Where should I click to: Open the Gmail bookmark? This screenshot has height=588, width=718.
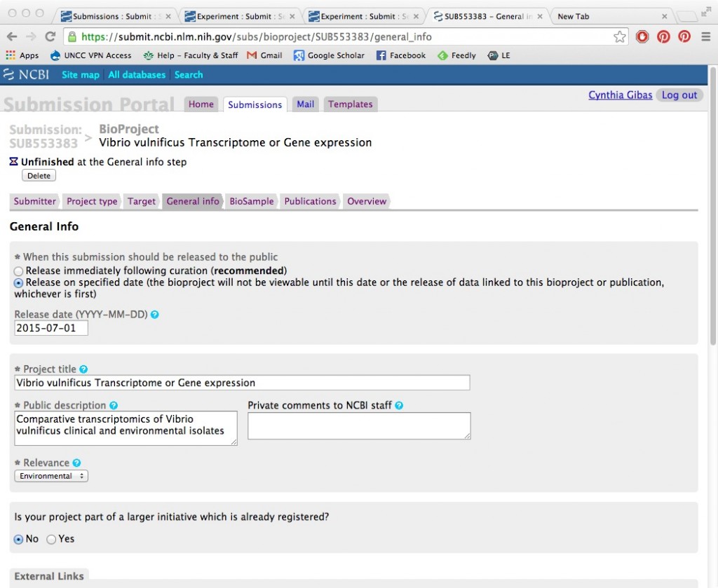tap(264, 55)
